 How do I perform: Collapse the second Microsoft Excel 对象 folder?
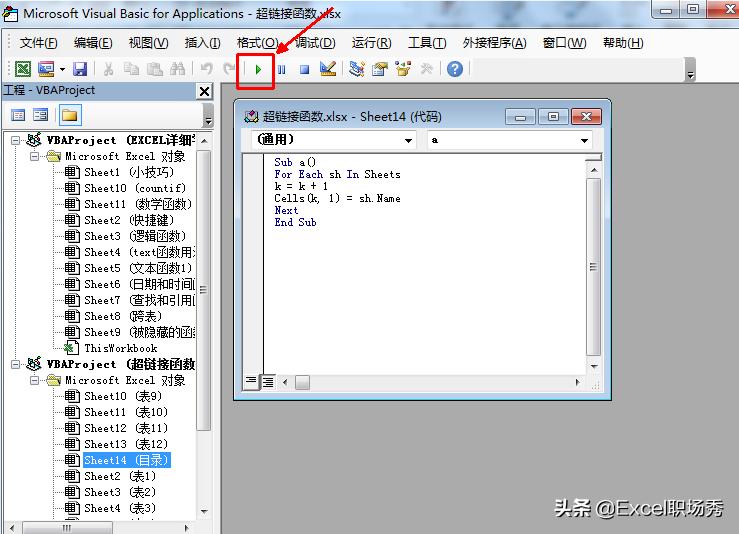point(34,380)
